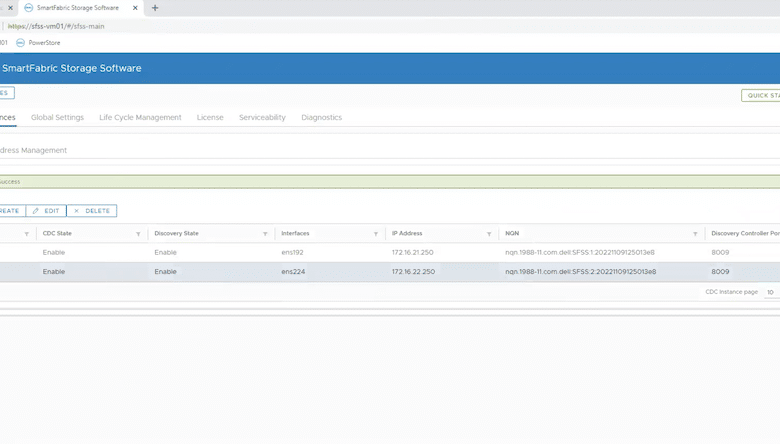Close the SmartFabric Storage Software browser tab
780x444 pixels.
(135, 8)
